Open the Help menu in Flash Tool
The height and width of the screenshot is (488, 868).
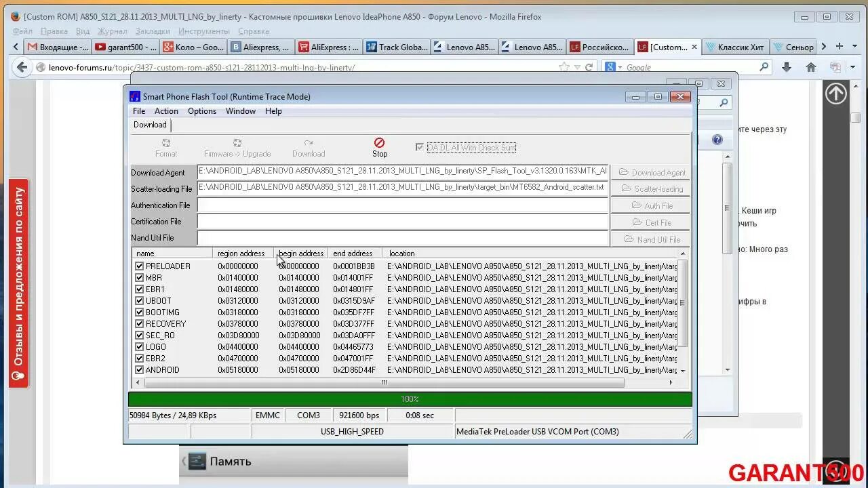(x=273, y=111)
